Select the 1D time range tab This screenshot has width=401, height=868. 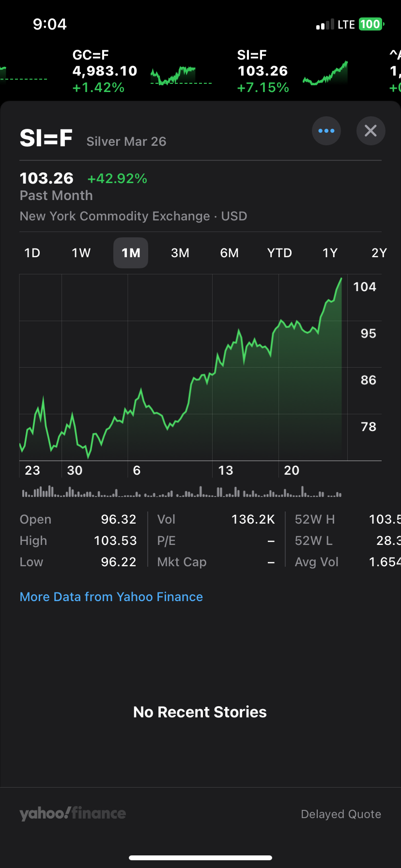click(32, 253)
